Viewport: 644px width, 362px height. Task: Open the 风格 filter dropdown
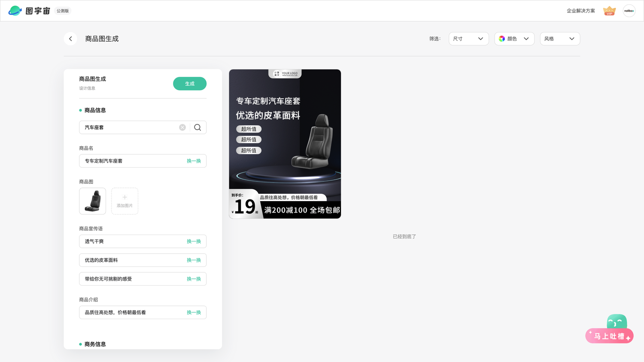point(560,39)
